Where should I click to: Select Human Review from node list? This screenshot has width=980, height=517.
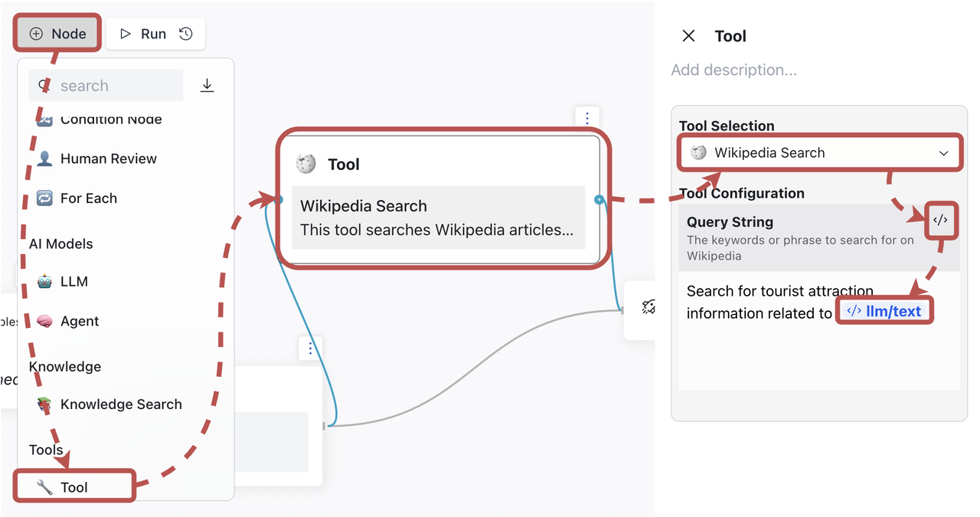[x=108, y=159]
